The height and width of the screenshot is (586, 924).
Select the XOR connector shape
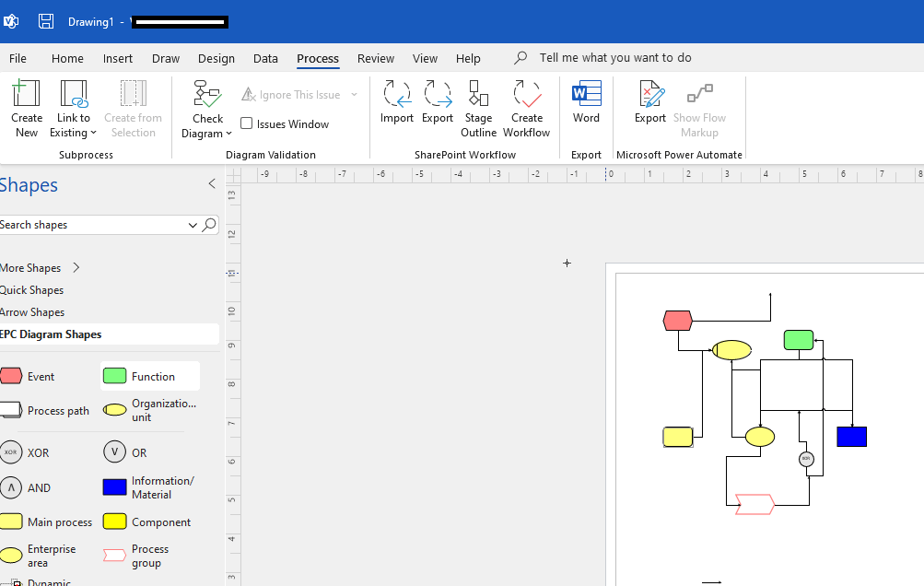(x=27, y=452)
